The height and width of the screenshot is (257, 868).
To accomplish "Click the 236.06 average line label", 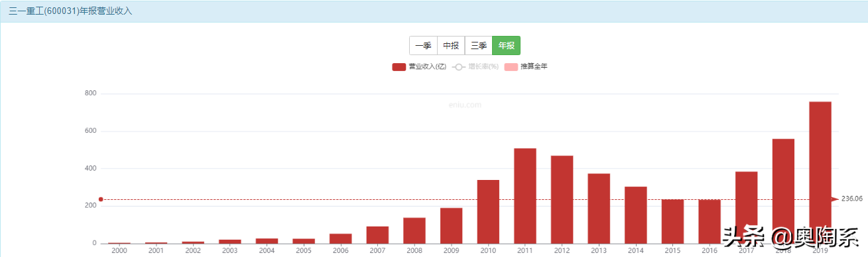I will click(x=851, y=199).
